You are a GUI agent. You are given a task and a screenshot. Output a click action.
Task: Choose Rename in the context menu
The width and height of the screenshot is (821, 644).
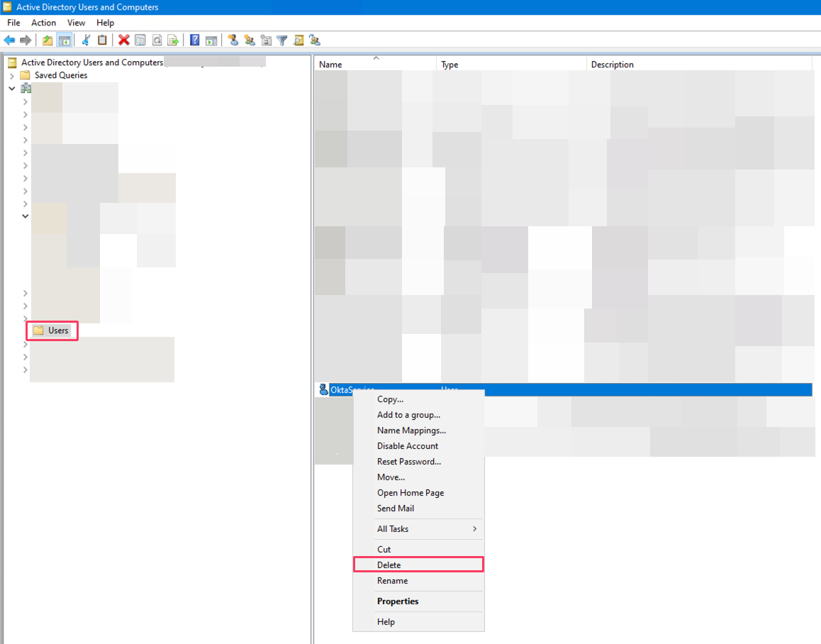coord(418,581)
